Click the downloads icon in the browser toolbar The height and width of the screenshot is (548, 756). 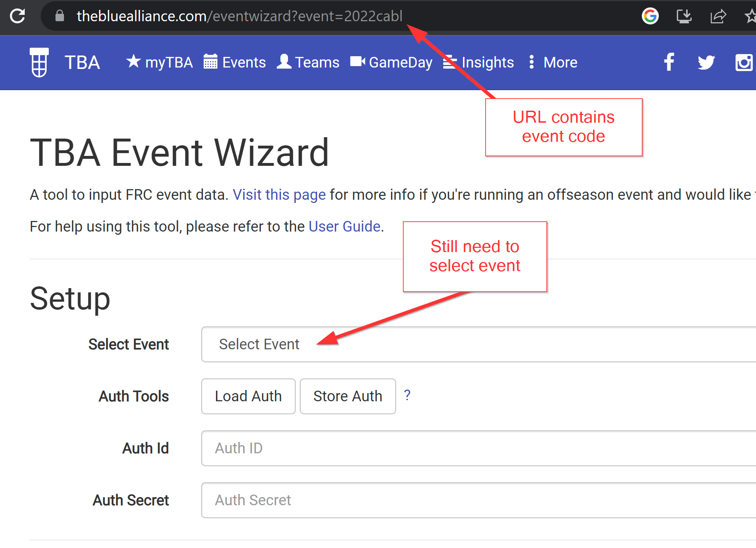coord(684,16)
